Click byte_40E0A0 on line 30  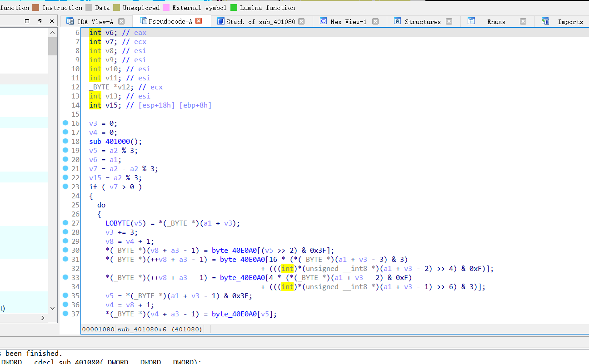234,250
